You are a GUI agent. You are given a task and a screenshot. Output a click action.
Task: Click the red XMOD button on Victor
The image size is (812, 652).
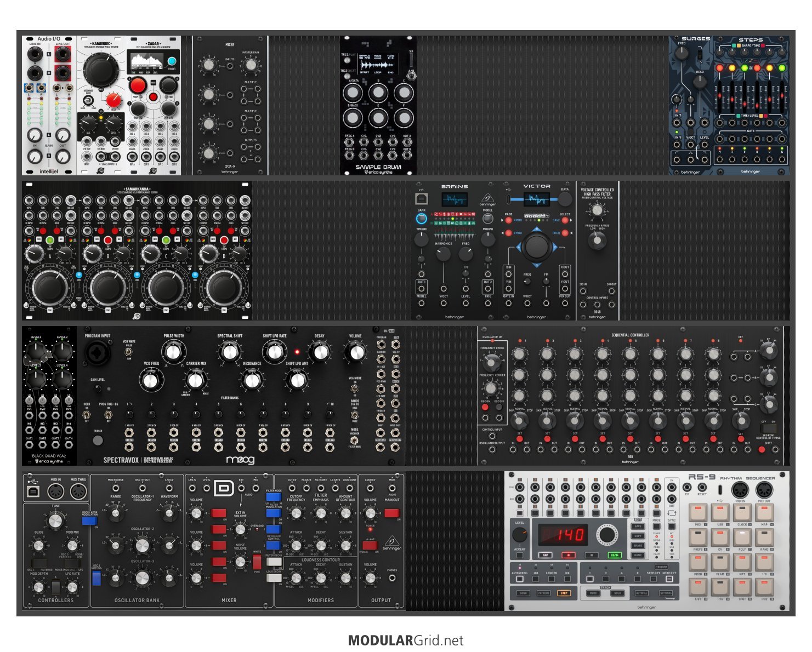tap(508, 220)
